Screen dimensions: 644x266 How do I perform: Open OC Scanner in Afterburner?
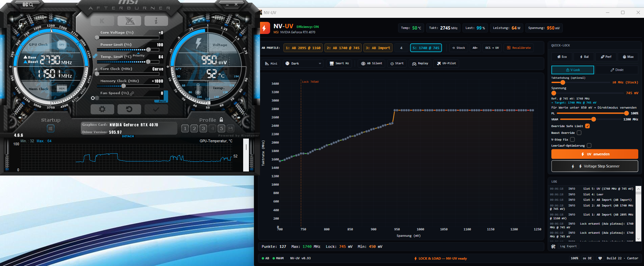point(28,4)
